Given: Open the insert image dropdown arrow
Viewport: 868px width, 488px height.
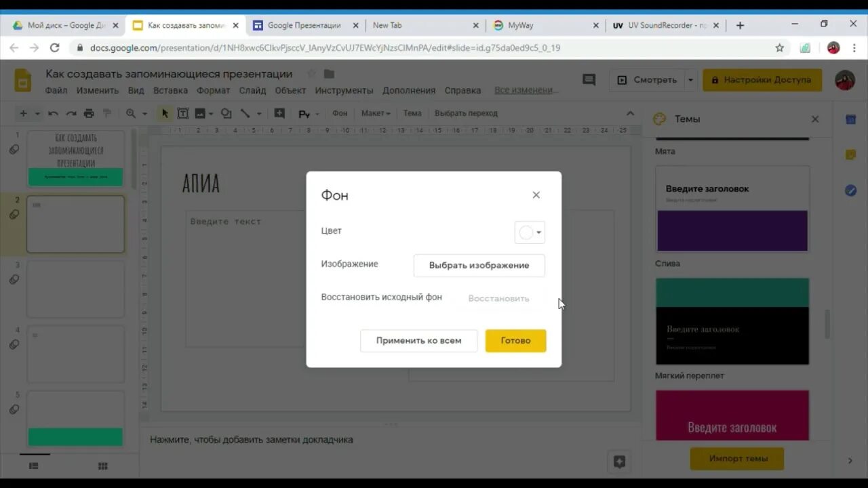Looking at the screenshot, I should pyautogui.click(x=211, y=114).
